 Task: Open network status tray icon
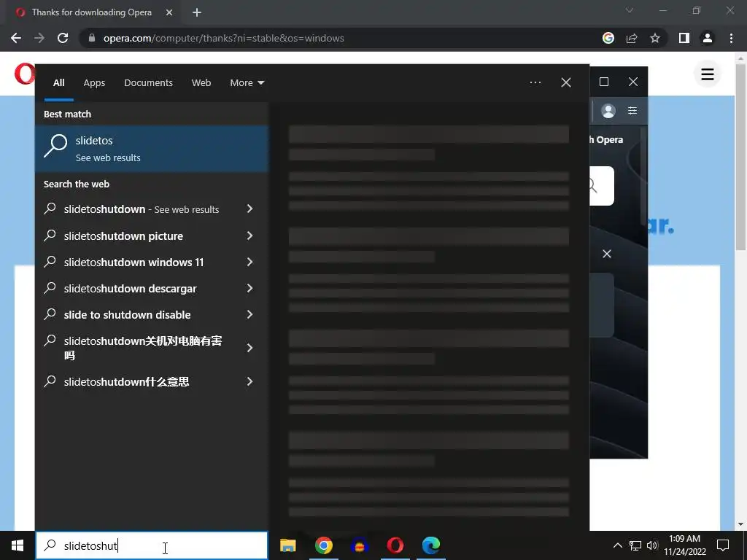pos(635,545)
